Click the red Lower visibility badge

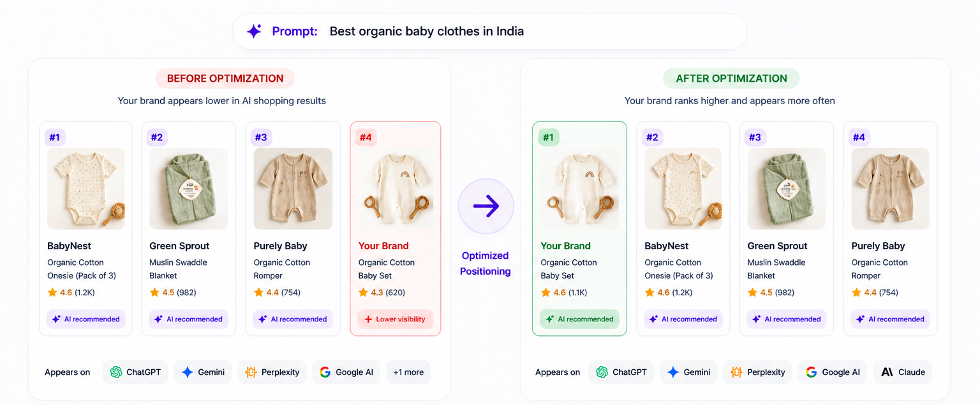click(x=395, y=319)
